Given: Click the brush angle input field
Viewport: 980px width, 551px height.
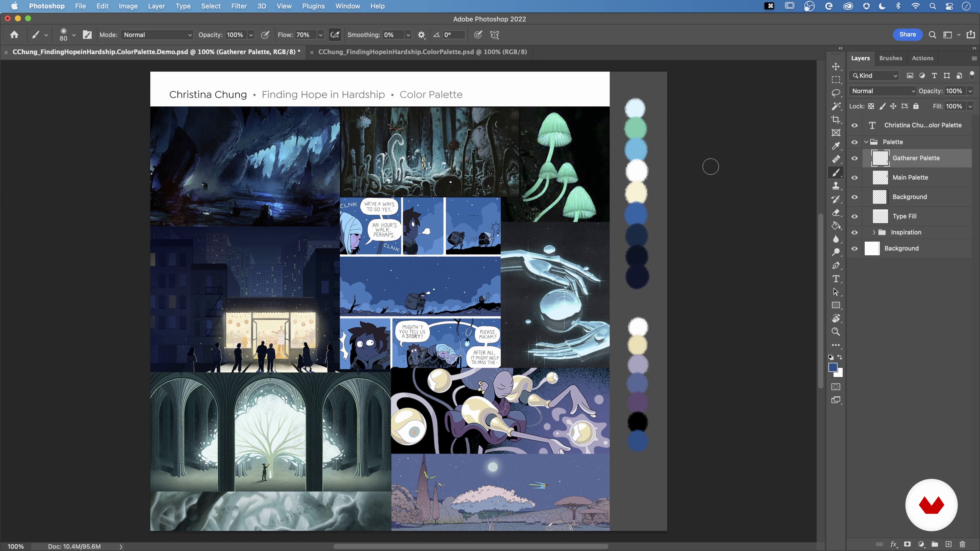Looking at the screenshot, I should pyautogui.click(x=454, y=35).
